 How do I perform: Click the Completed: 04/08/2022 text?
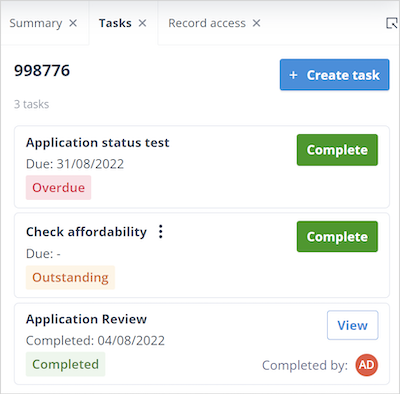pos(95,341)
